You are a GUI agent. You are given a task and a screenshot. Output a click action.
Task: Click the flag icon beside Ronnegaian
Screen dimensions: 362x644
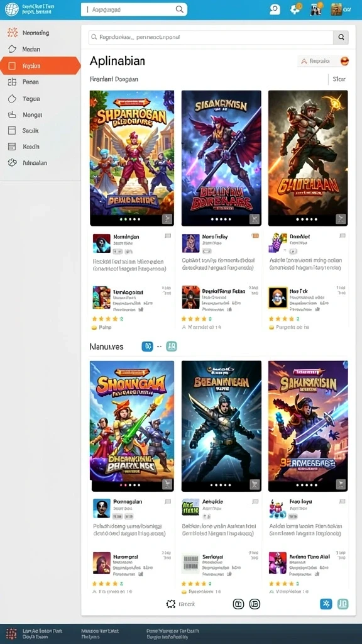[x=167, y=501]
